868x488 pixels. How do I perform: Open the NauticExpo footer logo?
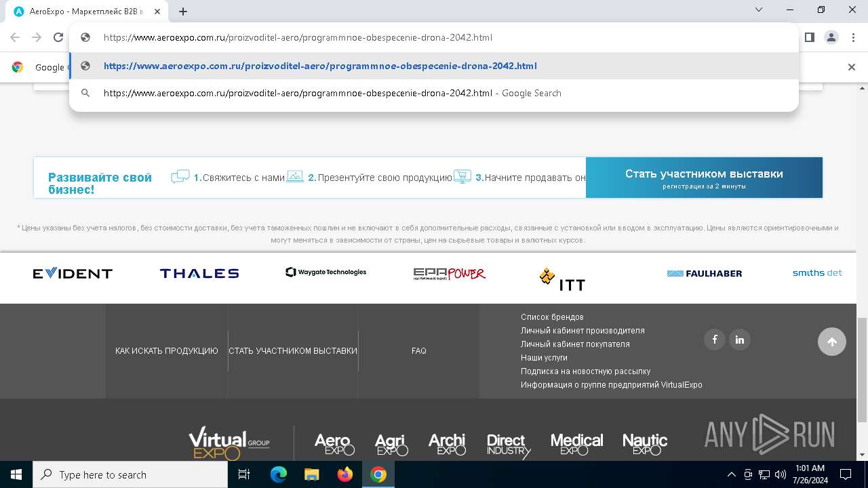click(x=645, y=444)
